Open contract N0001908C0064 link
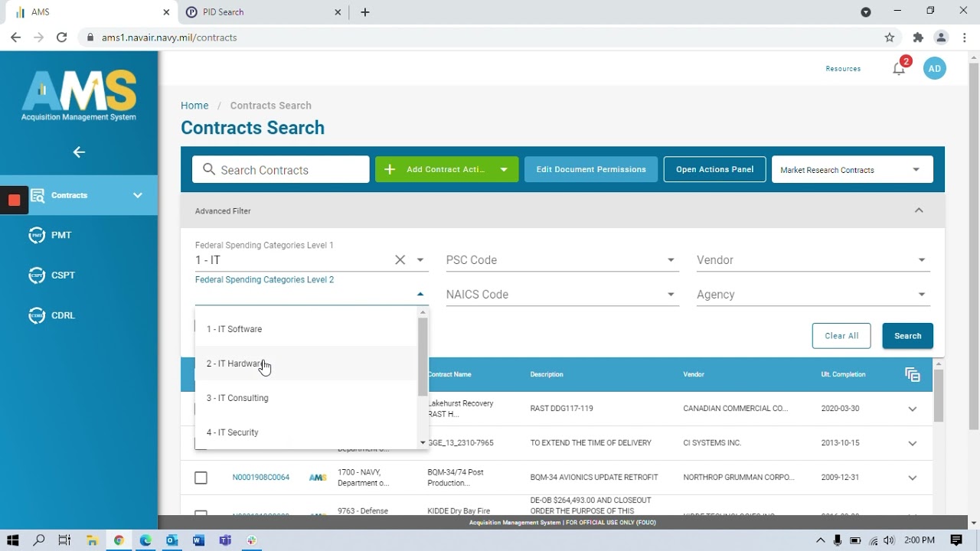 tap(261, 478)
